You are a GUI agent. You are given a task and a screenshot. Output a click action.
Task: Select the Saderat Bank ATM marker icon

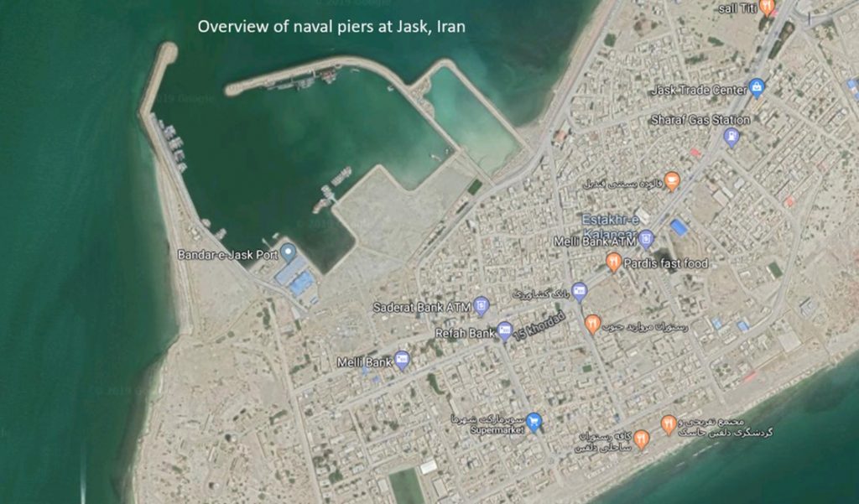click(x=481, y=306)
